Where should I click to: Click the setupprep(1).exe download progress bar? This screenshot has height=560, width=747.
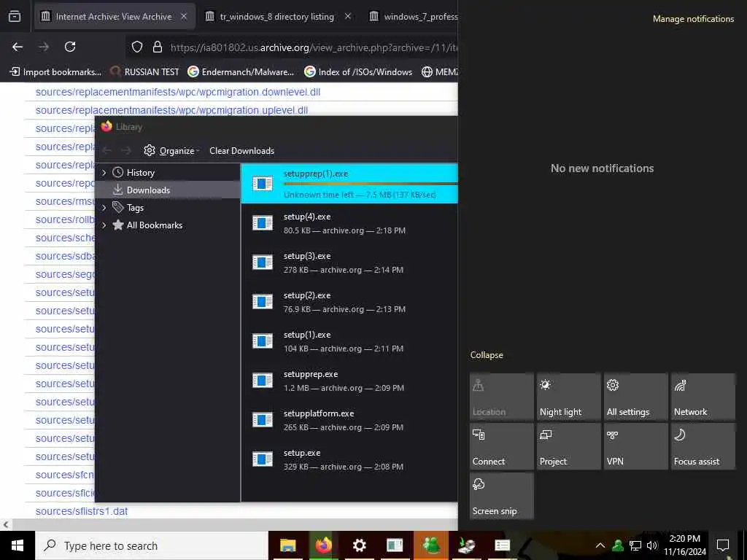370,184
